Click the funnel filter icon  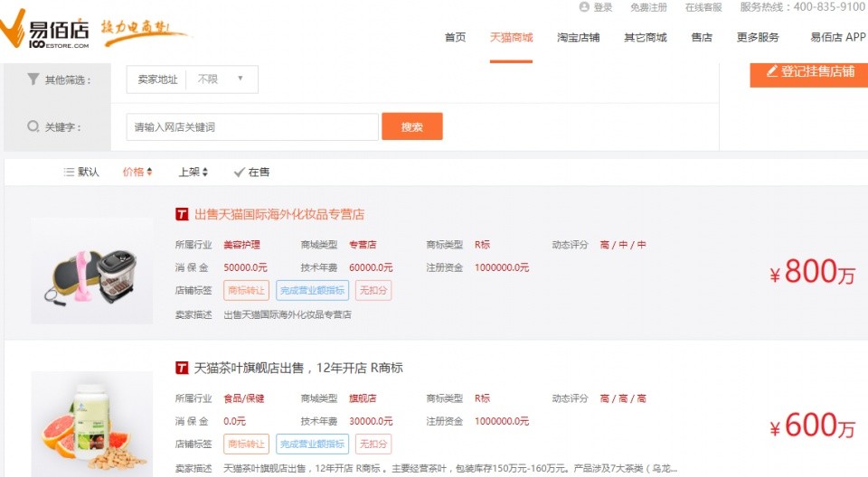(x=33, y=79)
